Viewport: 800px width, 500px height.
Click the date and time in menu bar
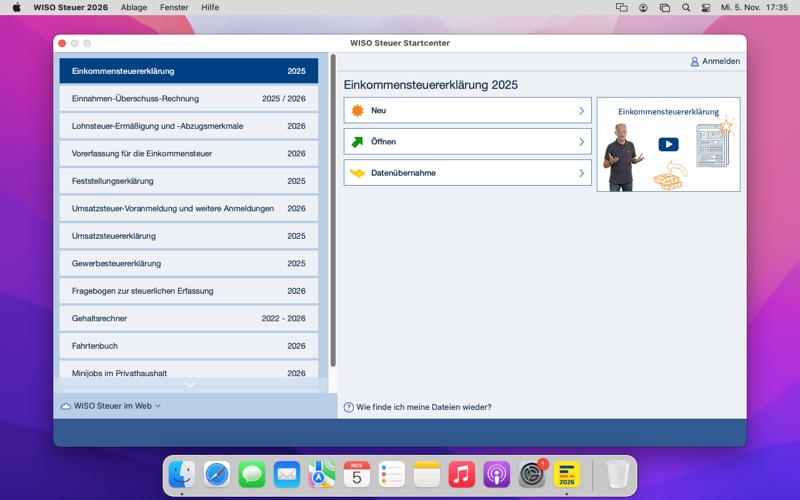point(754,7)
